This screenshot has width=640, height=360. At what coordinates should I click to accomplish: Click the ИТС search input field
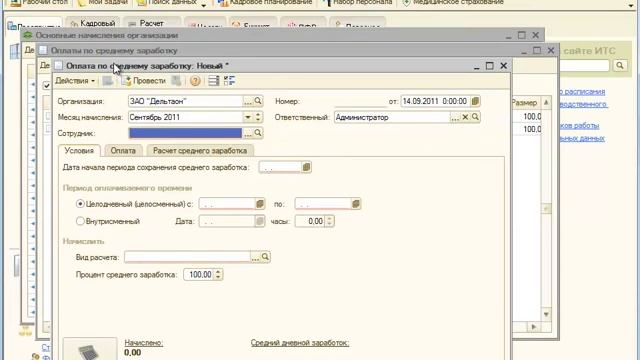pyautogui.click(x=584, y=65)
